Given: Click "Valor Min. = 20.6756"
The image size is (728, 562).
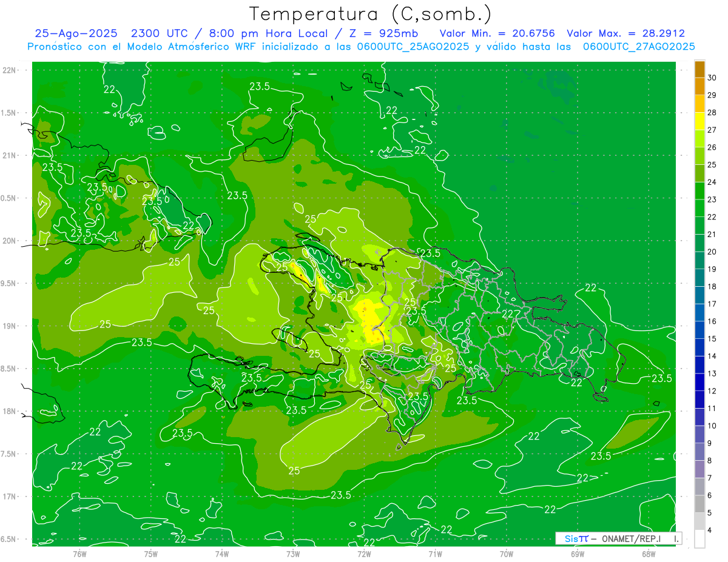Looking at the screenshot, I should 497,34.
